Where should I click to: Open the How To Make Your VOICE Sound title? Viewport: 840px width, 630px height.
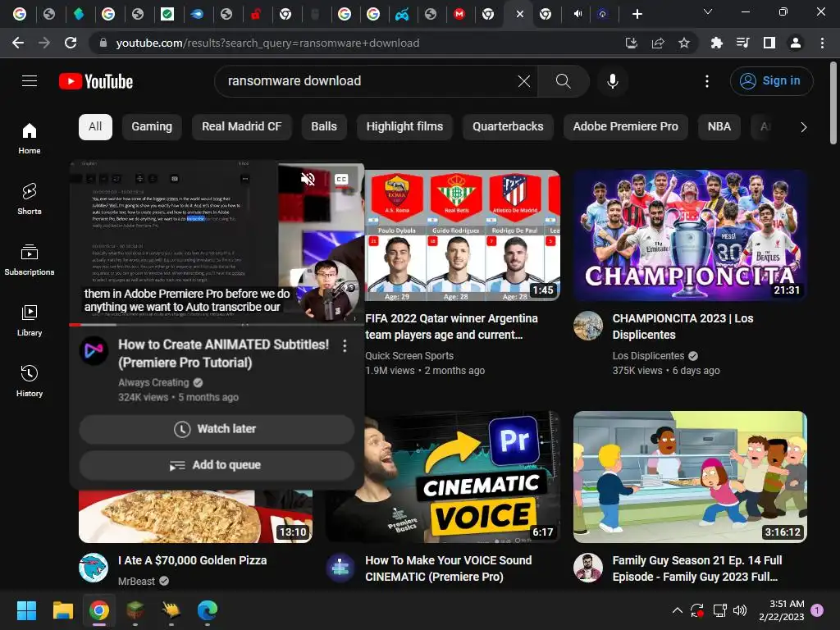click(x=449, y=568)
